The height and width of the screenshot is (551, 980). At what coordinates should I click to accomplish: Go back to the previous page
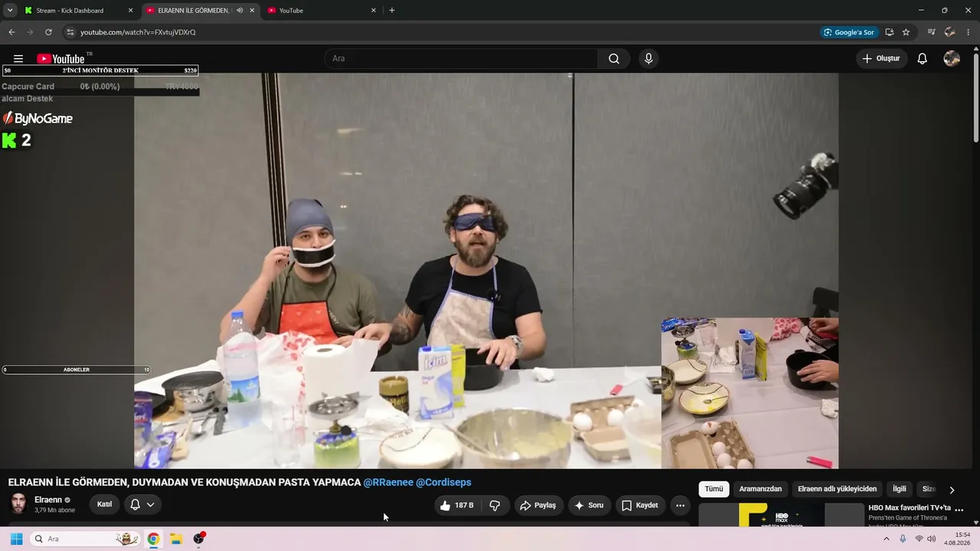[11, 32]
